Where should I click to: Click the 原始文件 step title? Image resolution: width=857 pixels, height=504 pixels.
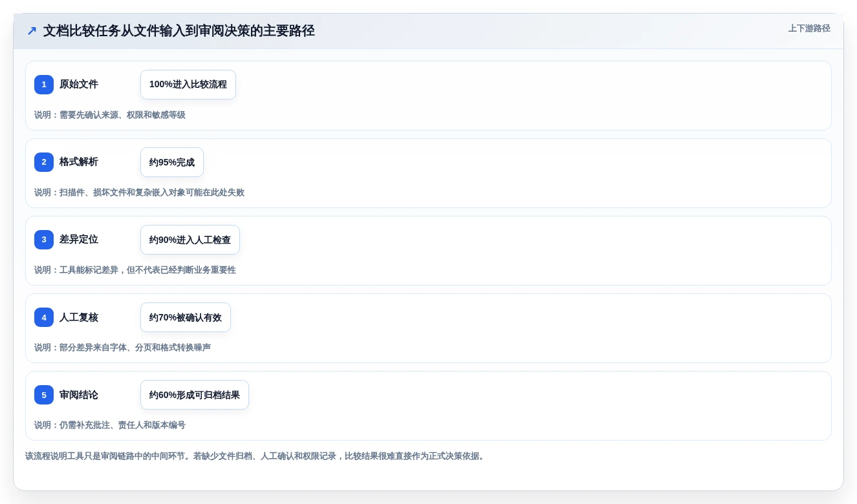point(79,85)
